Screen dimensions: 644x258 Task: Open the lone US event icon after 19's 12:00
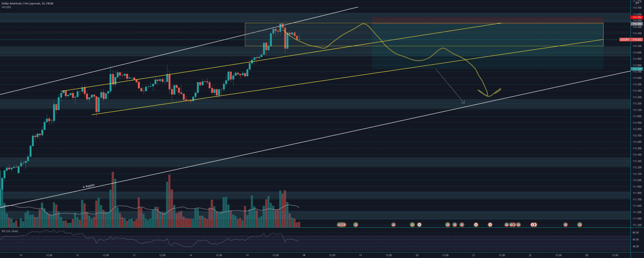[x=393, y=225]
